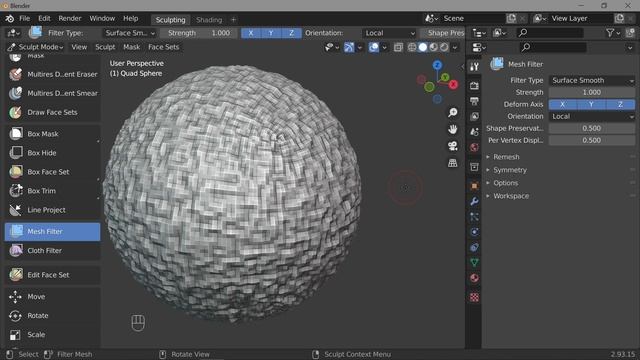The height and width of the screenshot is (360, 640).
Task: Select the Scale tool
Action: [53, 335]
